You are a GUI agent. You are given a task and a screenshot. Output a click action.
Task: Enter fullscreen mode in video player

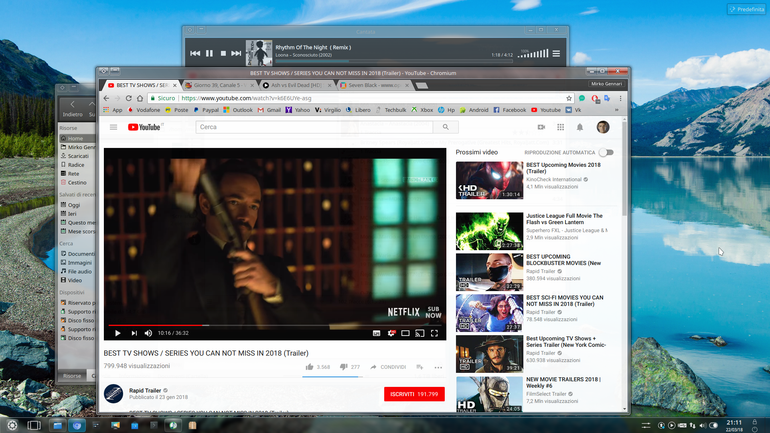pyautogui.click(x=435, y=333)
